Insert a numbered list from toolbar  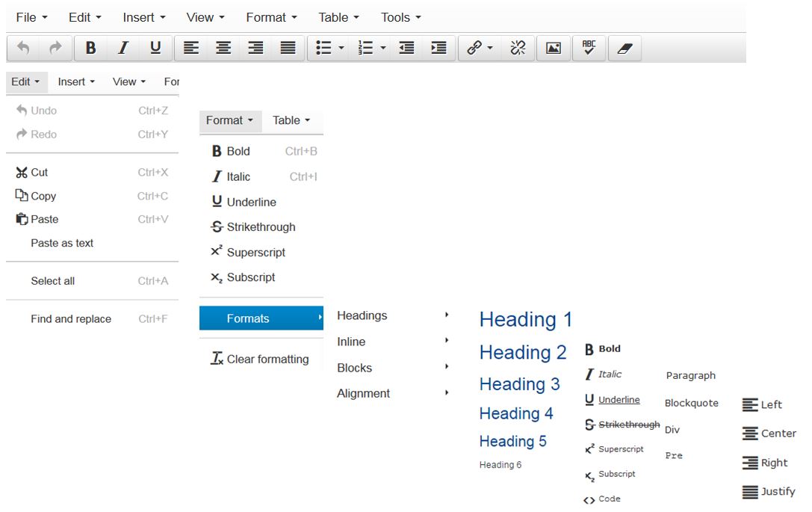(x=365, y=48)
